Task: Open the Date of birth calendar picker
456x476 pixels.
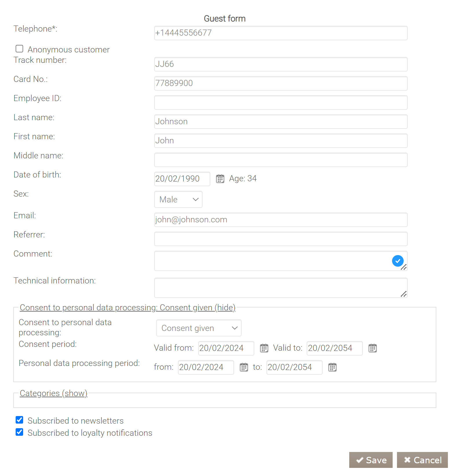Action: [220, 179]
